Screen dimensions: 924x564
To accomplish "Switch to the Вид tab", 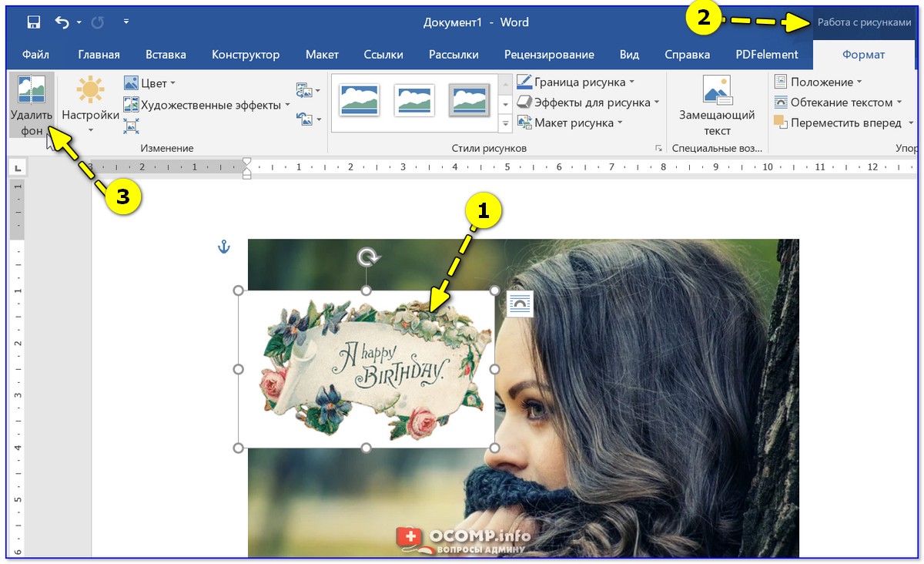I will click(x=629, y=55).
